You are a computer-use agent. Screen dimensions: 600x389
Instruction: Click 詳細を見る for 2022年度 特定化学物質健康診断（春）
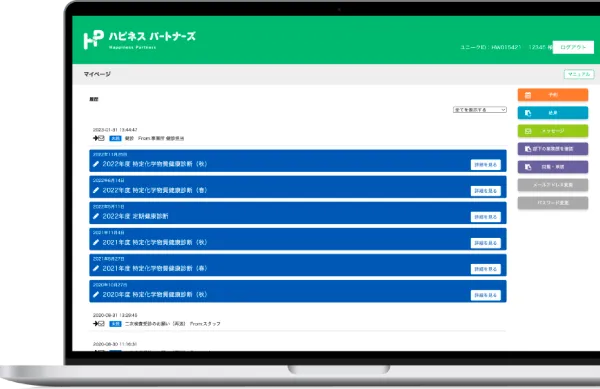click(x=486, y=190)
